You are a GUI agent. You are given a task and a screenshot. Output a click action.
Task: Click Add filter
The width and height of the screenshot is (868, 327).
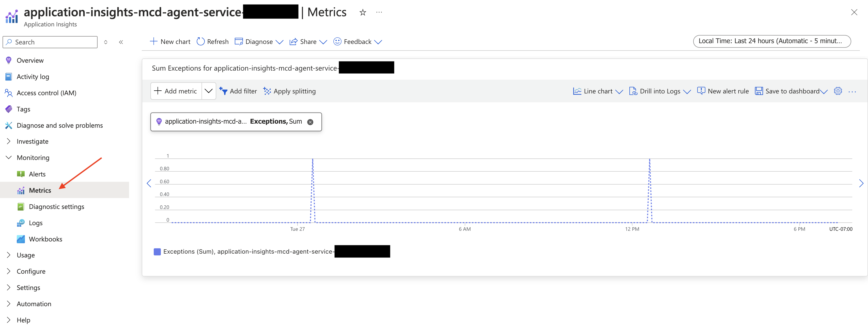coord(238,91)
